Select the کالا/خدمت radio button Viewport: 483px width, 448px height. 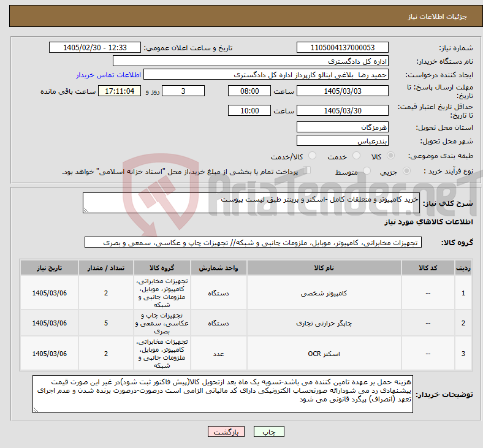coord(313,156)
